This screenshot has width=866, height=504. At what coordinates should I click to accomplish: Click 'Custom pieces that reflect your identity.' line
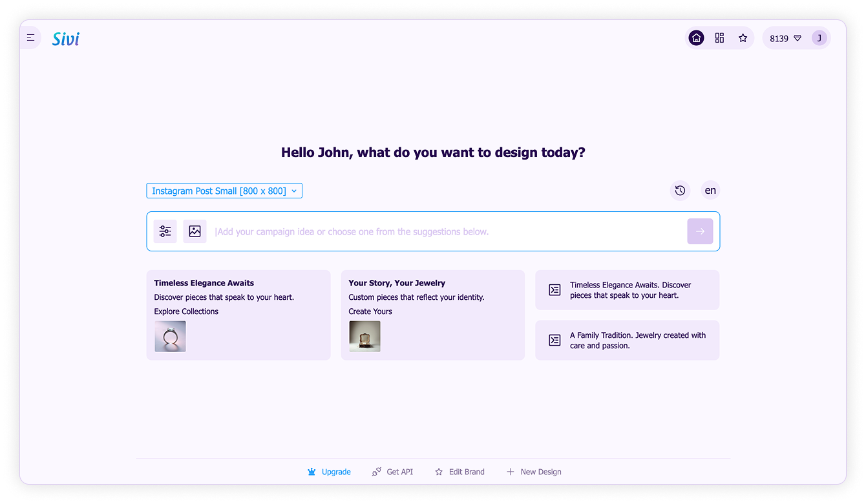pos(416,297)
